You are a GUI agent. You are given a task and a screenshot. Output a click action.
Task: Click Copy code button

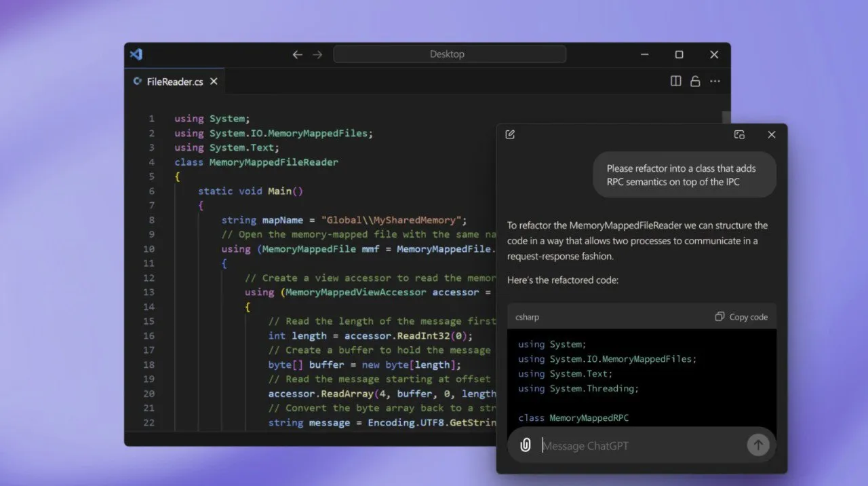[741, 317]
